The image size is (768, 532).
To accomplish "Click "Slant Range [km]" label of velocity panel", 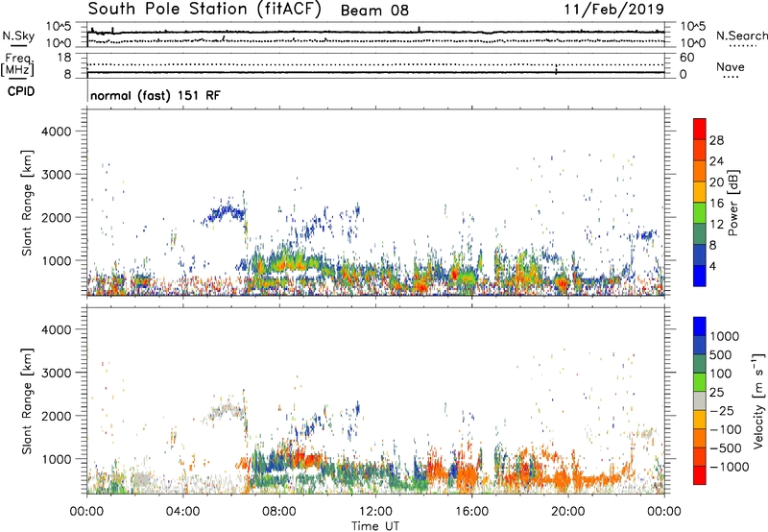I will click(x=27, y=401).
